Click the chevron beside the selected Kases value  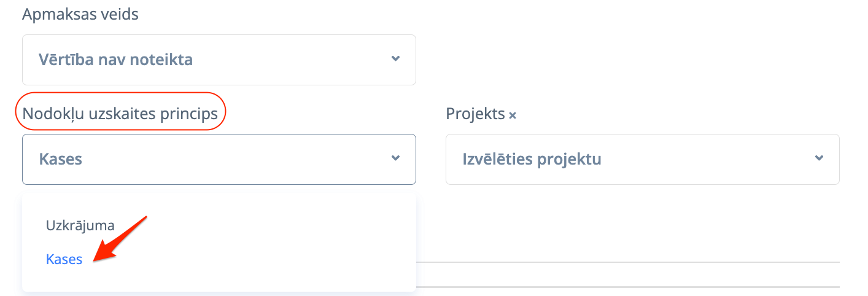pyautogui.click(x=396, y=158)
